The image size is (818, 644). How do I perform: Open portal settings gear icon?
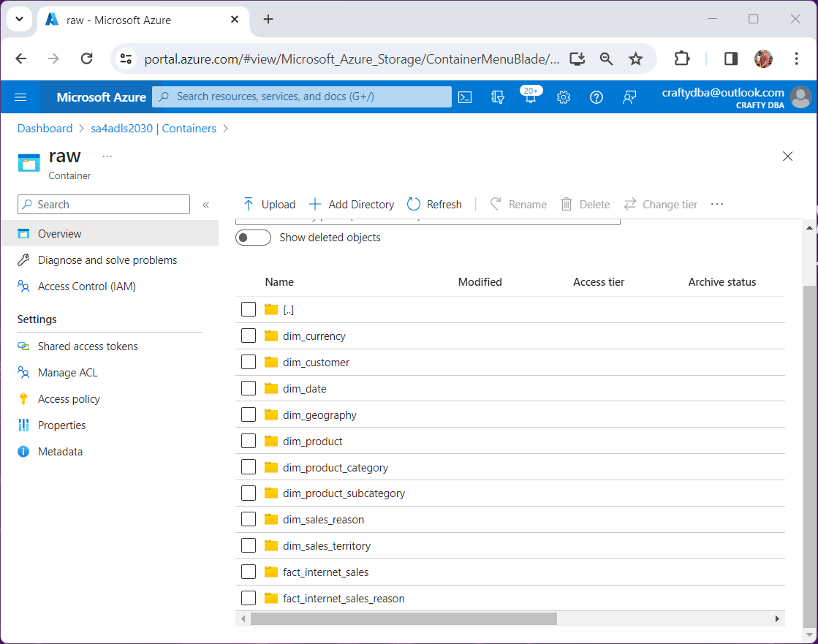tap(563, 97)
